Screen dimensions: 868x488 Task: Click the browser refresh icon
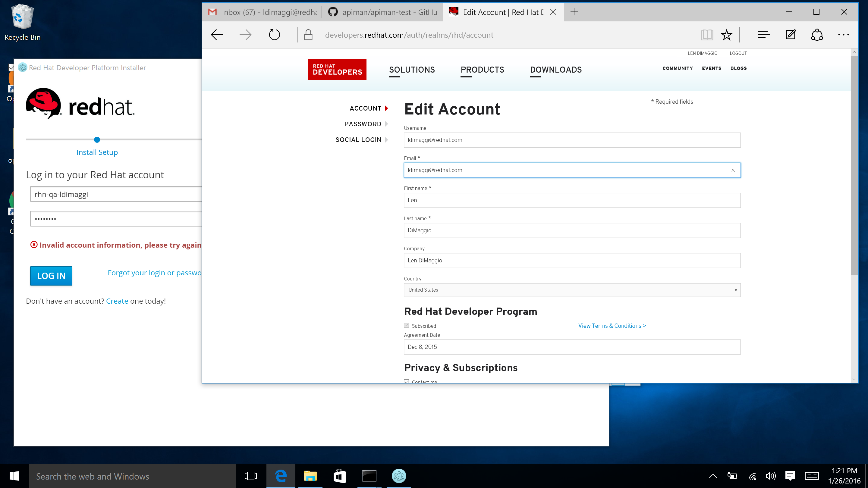(274, 35)
